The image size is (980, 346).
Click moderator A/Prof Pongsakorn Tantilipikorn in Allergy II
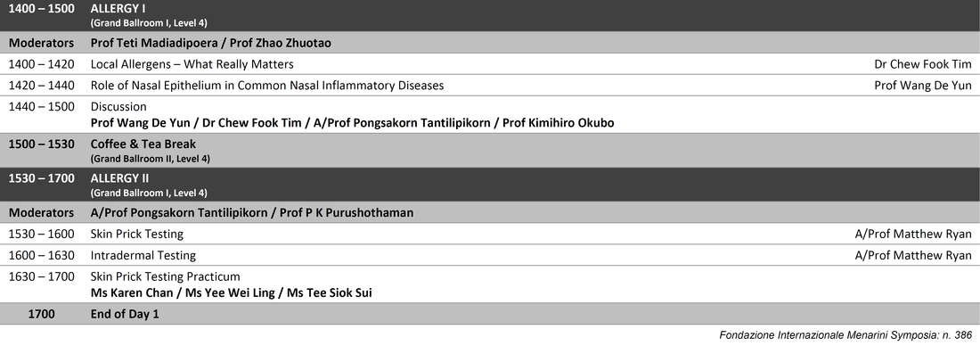point(177,213)
